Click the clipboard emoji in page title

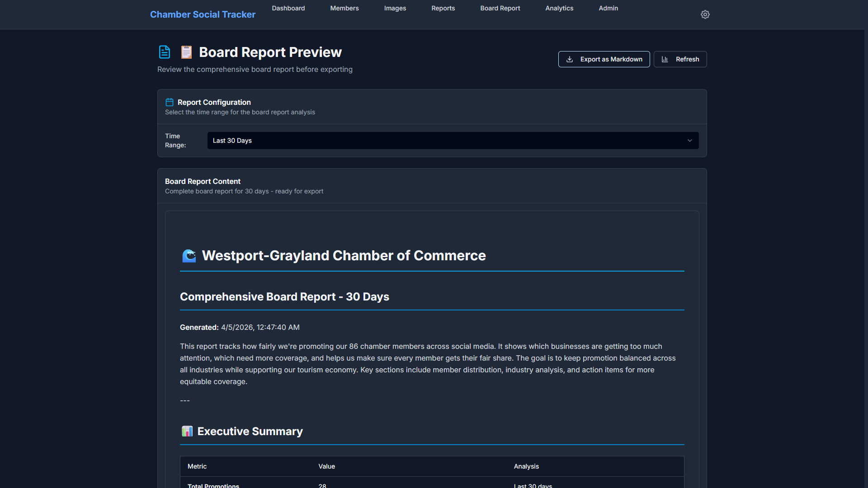pyautogui.click(x=186, y=52)
